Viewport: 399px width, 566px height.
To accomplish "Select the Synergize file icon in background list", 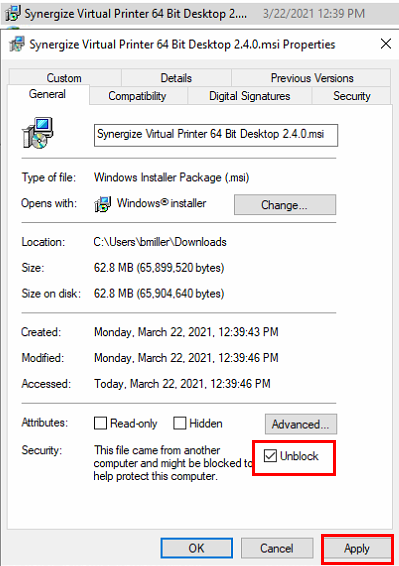I will click(13, 14).
